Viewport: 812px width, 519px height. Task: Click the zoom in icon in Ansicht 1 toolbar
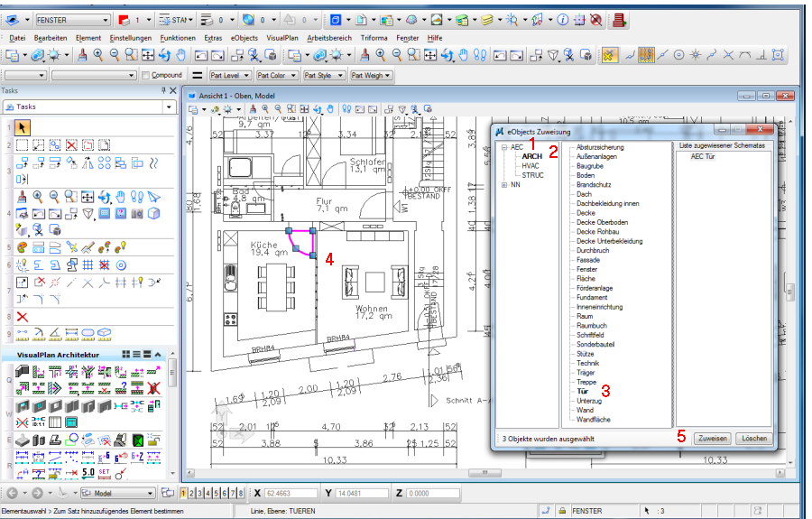(265, 109)
